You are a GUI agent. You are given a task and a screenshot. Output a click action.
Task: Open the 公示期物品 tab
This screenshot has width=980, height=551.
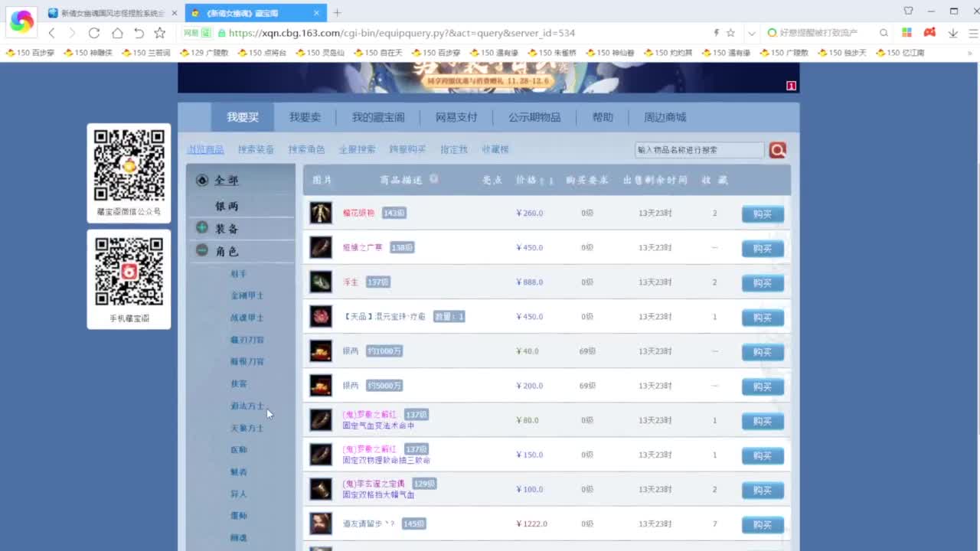[x=534, y=117]
